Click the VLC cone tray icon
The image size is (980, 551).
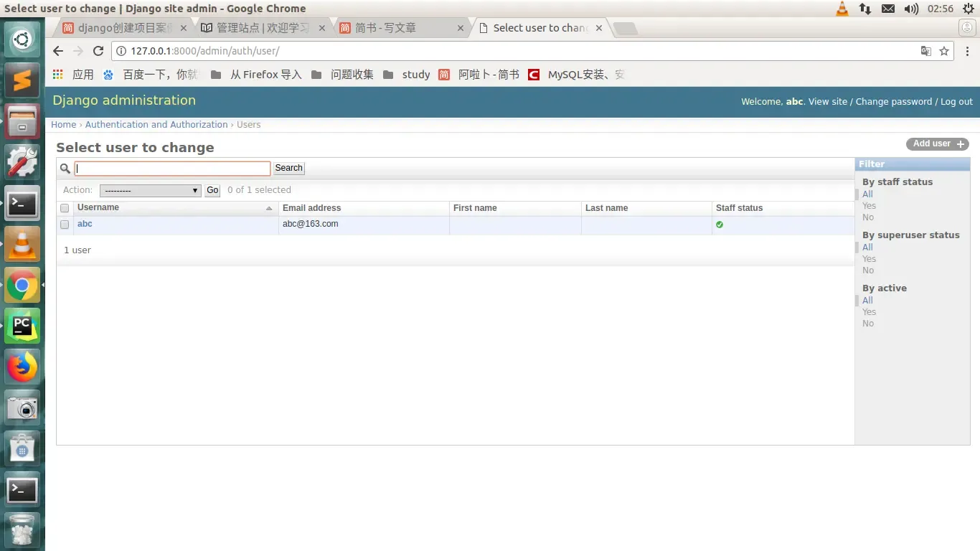842,9
